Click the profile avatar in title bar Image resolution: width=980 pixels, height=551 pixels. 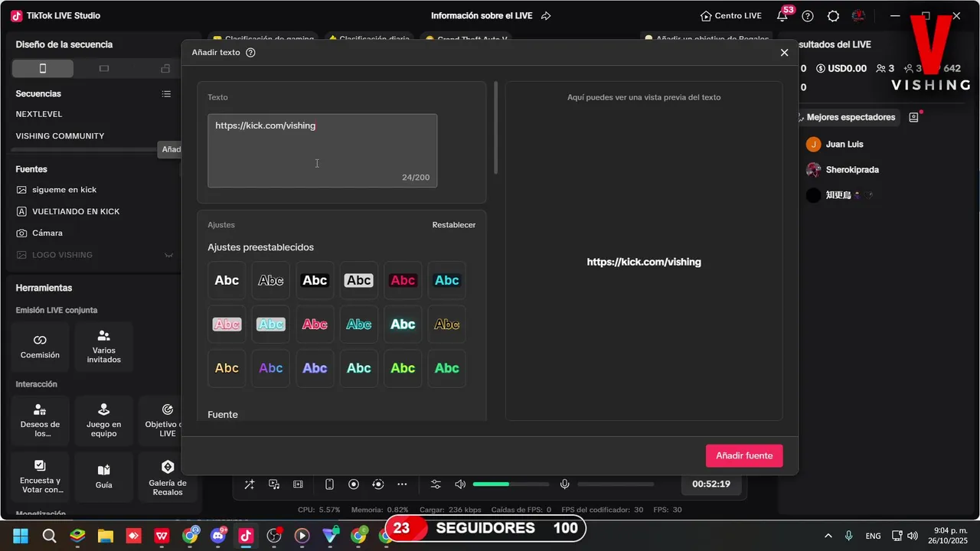858,16
